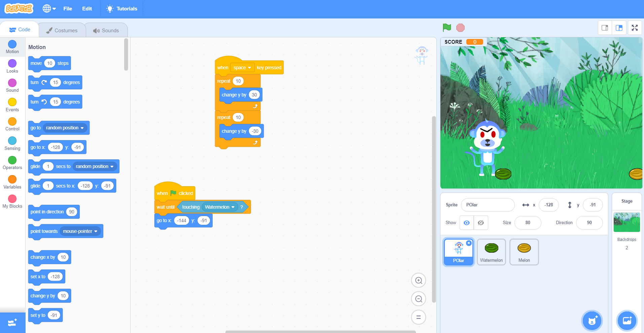Click the turn counterclockwise 15 degrees block
This screenshot has width=644, height=333.
coord(55,102)
